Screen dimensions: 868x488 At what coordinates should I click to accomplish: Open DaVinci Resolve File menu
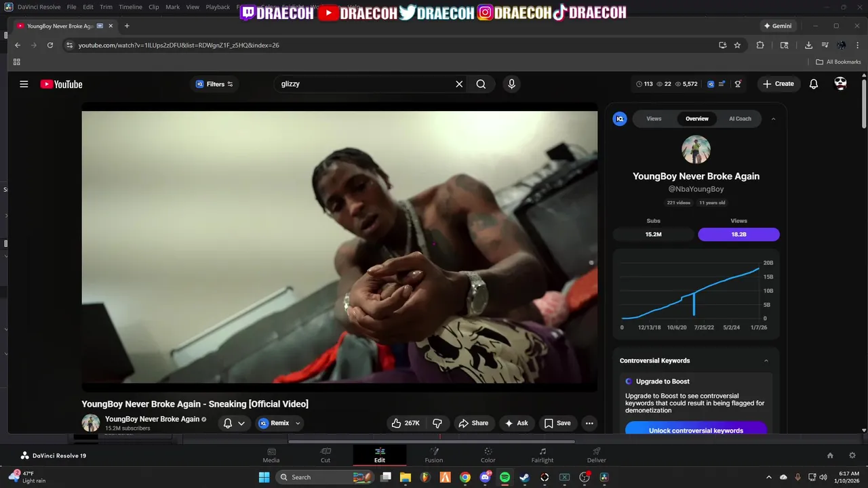click(x=71, y=7)
